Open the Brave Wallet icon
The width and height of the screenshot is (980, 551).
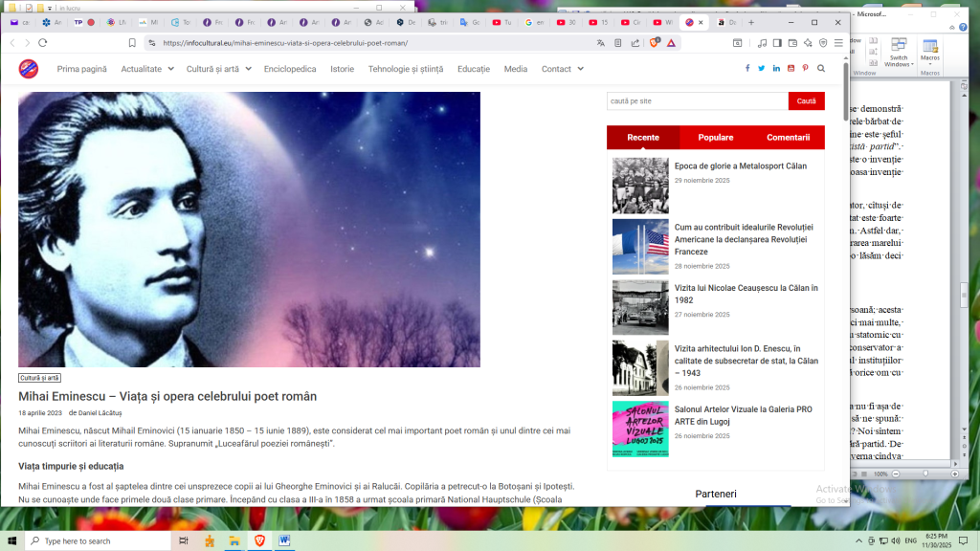point(792,43)
